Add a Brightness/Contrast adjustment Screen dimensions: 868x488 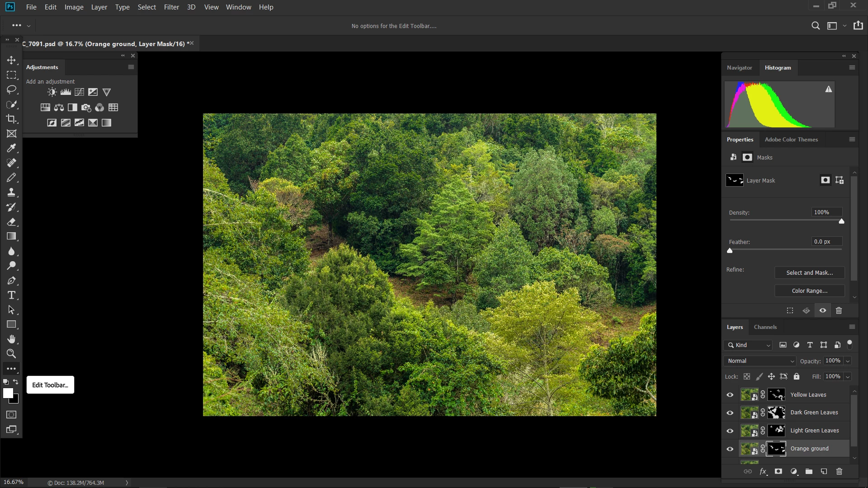tap(52, 92)
